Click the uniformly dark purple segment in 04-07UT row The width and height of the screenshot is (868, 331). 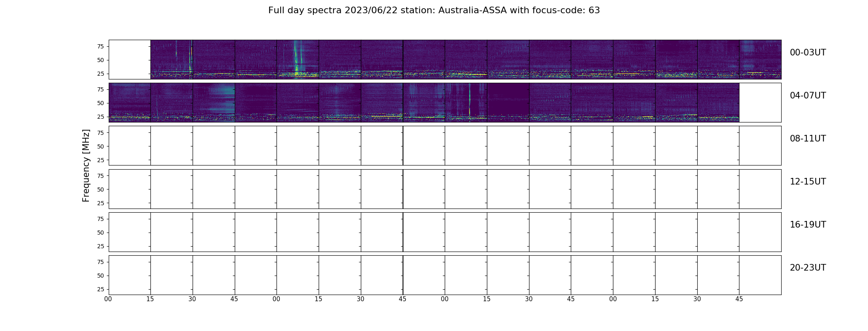coord(508,102)
